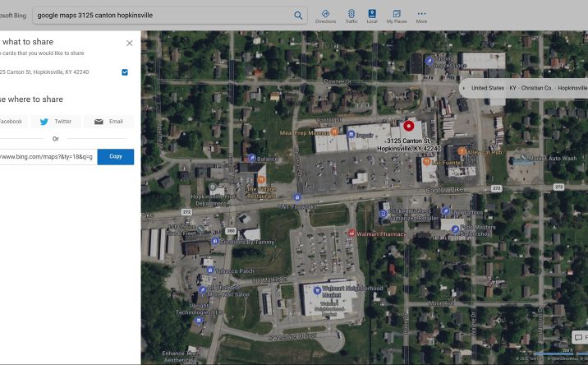Viewport: 588px width, 365px height.
Task: Close the share panel
Action: (130, 44)
